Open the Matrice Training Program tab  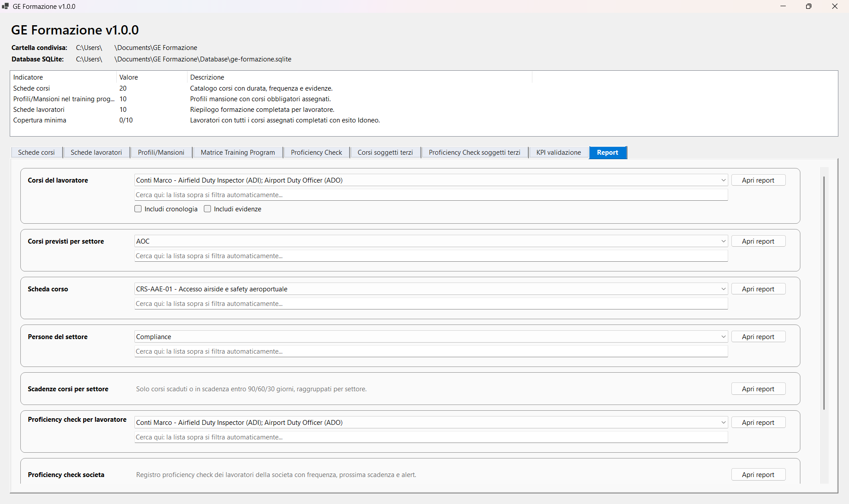[x=238, y=153]
